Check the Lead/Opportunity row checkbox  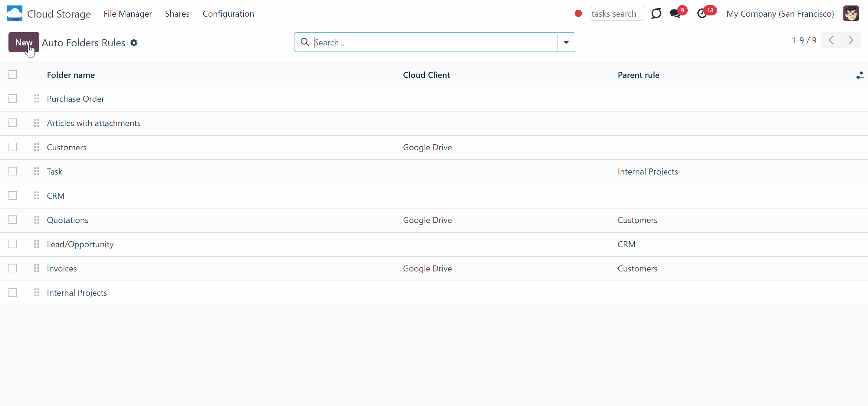[13, 244]
